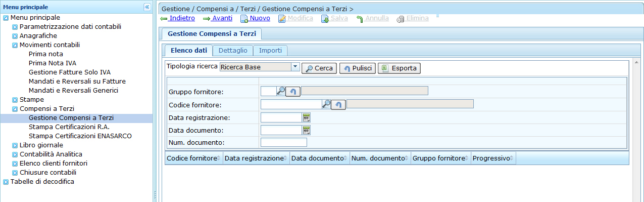Reset the Codice fornitore field
The width and height of the screenshot is (644, 202).
click(x=338, y=104)
